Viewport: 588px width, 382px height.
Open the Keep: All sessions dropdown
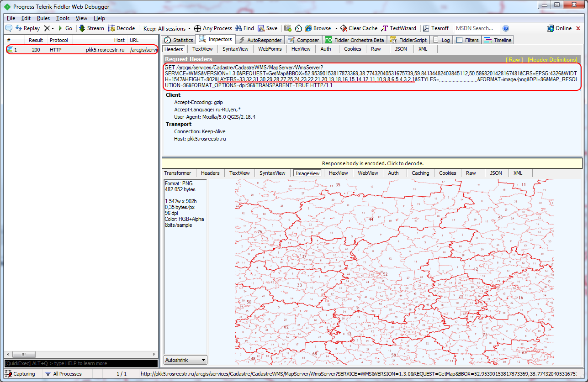click(x=167, y=28)
